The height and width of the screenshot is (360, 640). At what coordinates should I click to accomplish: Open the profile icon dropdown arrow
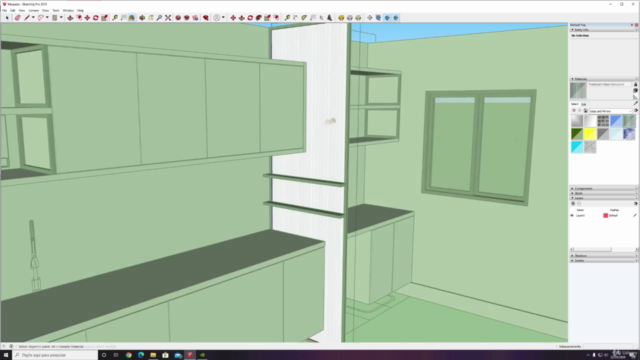tap(223, 18)
